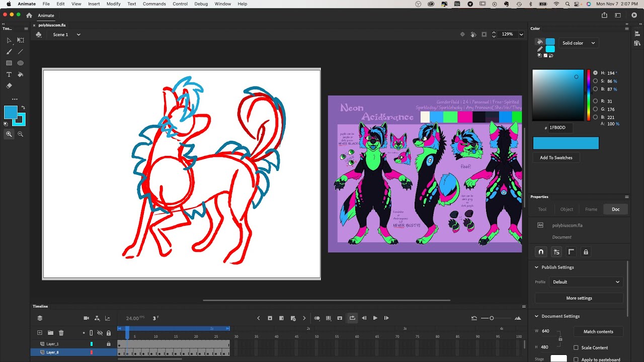Select the Rectangle tool
The height and width of the screenshot is (362, 644).
point(9,63)
